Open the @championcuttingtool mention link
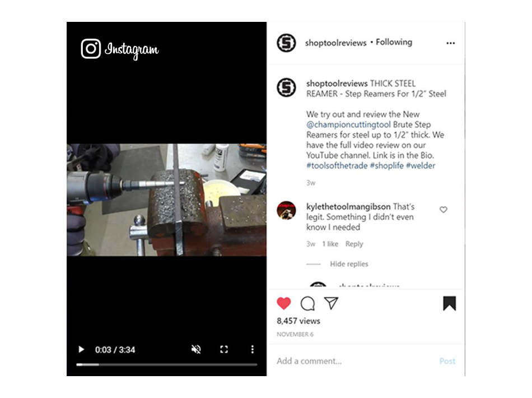 (x=348, y=124)
